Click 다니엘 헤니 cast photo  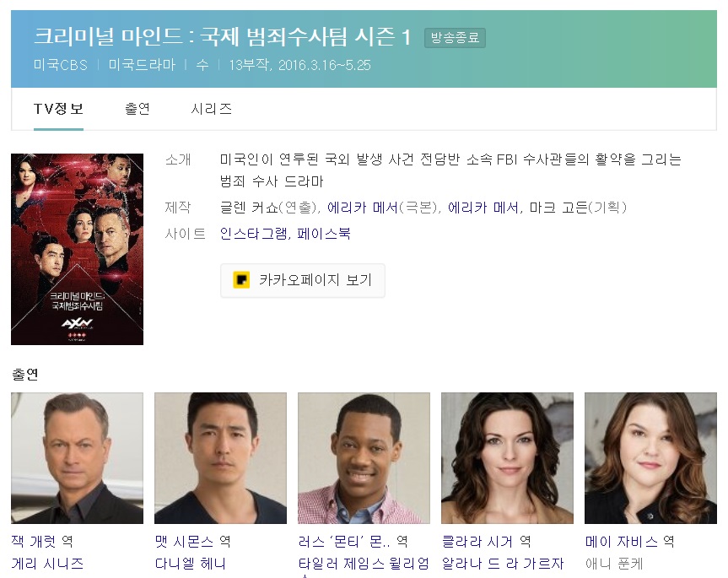(220, 458)
